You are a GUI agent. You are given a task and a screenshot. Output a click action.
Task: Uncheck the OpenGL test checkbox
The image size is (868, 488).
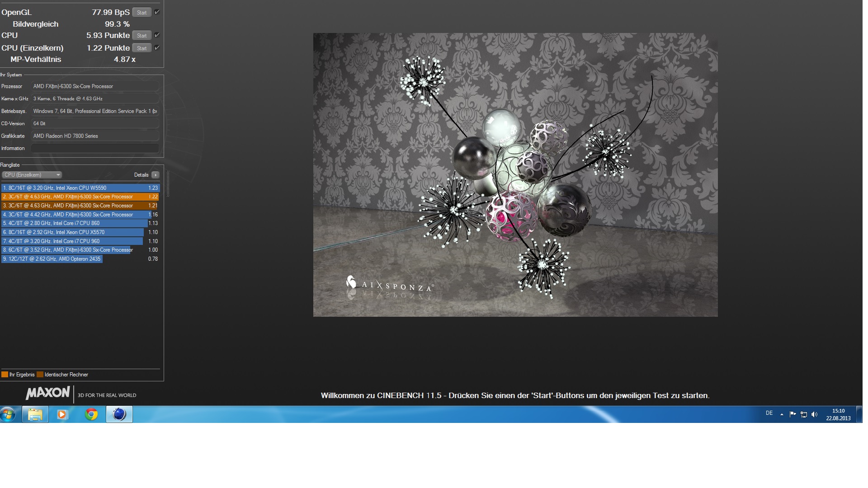click(157, 12)
